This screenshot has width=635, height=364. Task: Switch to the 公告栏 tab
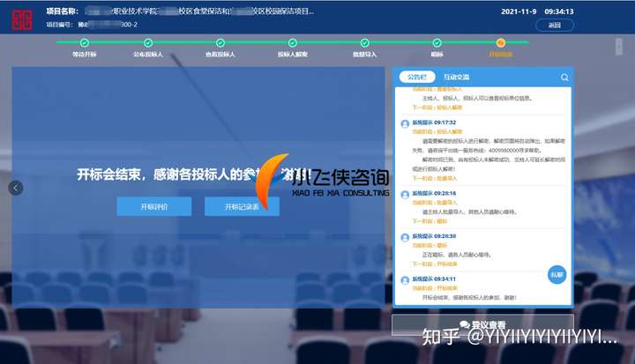pos(416,77)
